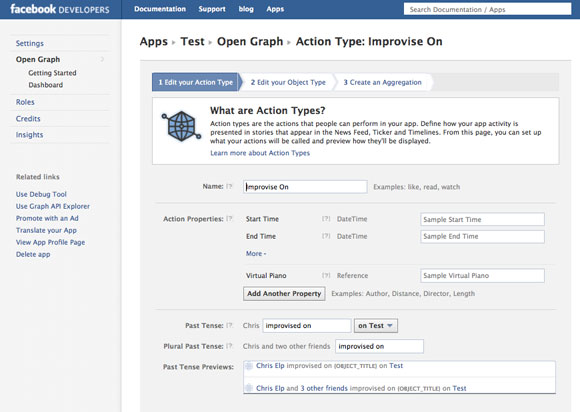Open Roles in the left sidebar

click(25, 102)
